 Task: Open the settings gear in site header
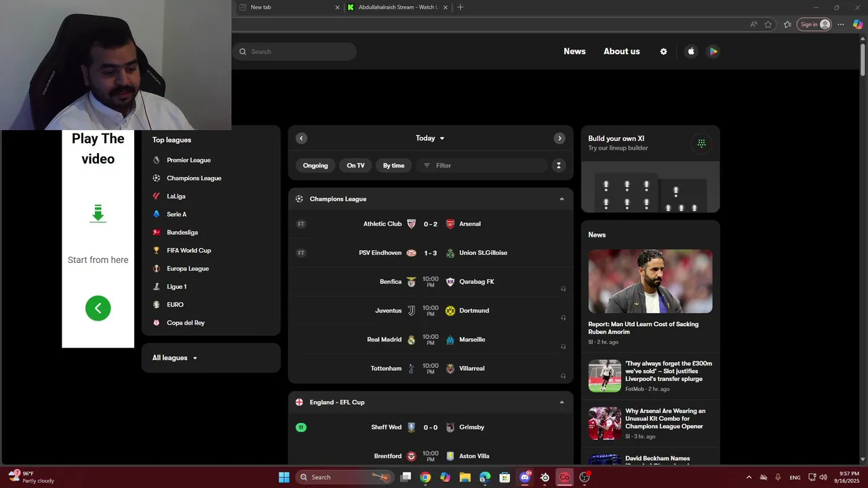pyautogui.click(x=663, y=52)
